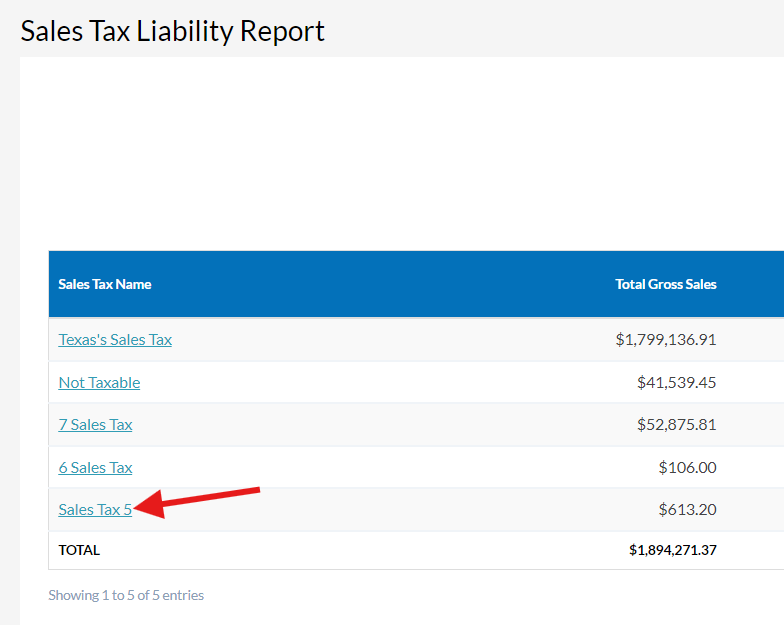The image size is (784, 625).
Task: Click the blue header bar between column titles
Action: coord(380,284)
